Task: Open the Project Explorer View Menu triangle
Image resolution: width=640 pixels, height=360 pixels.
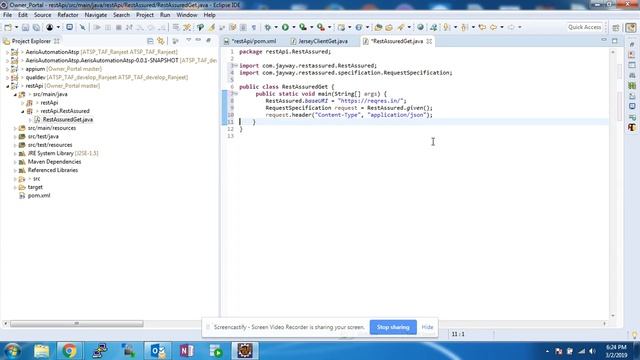Action: pyautogui.click(x=188, y=40)
